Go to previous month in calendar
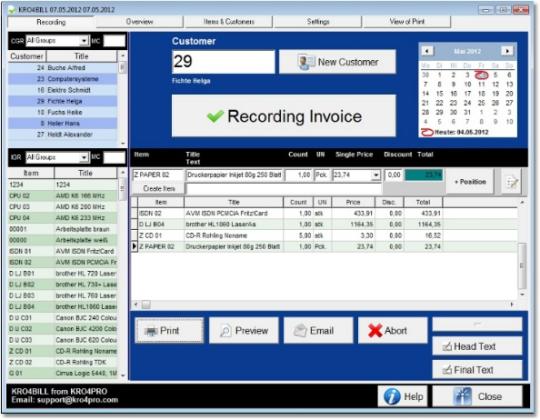 pyautogui.click(x=427, y=51)
